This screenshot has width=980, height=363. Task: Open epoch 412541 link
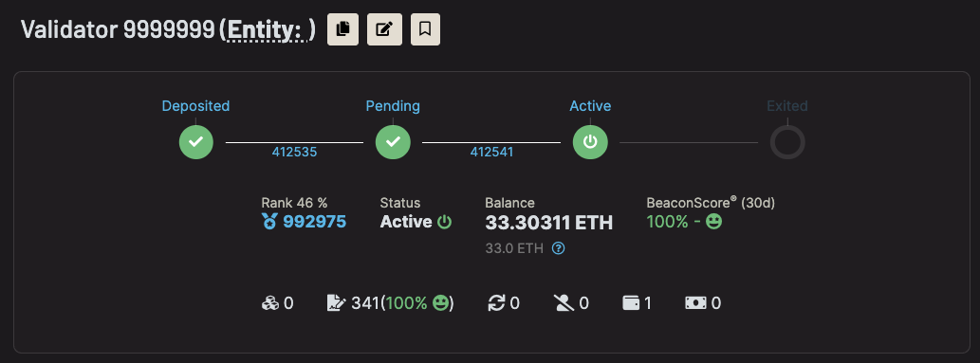(491, 152)
